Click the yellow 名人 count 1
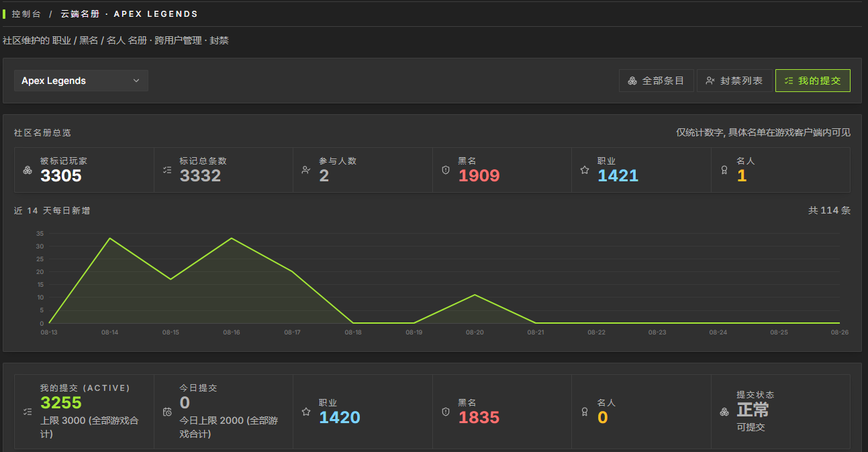Viewport: 868px width, 452px height. (x=742, y=176)
